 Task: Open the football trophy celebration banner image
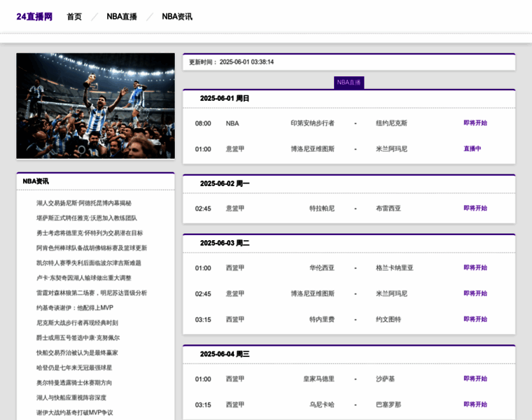coord(96,106)
